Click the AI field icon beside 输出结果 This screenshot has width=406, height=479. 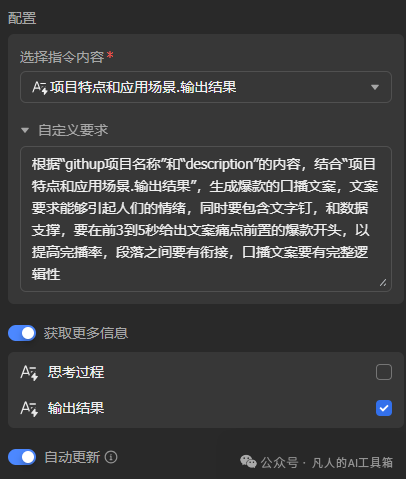(29, 408)
